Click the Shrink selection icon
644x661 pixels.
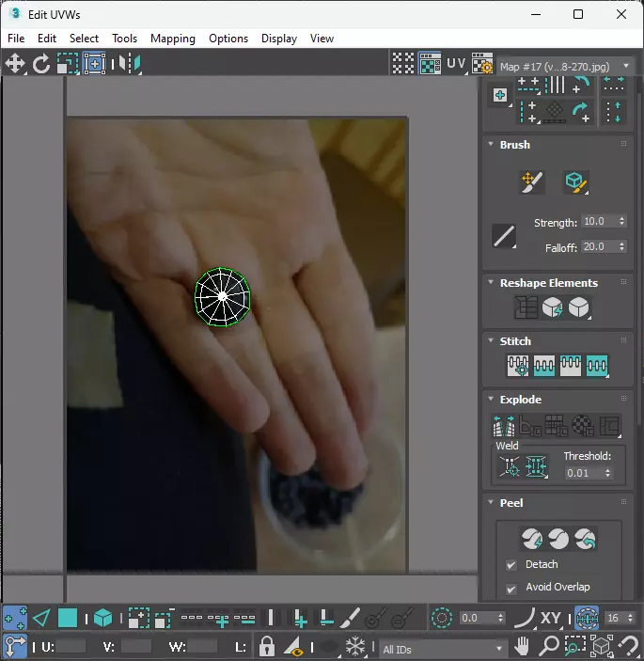pyautogui.click(x=165, y=619)
